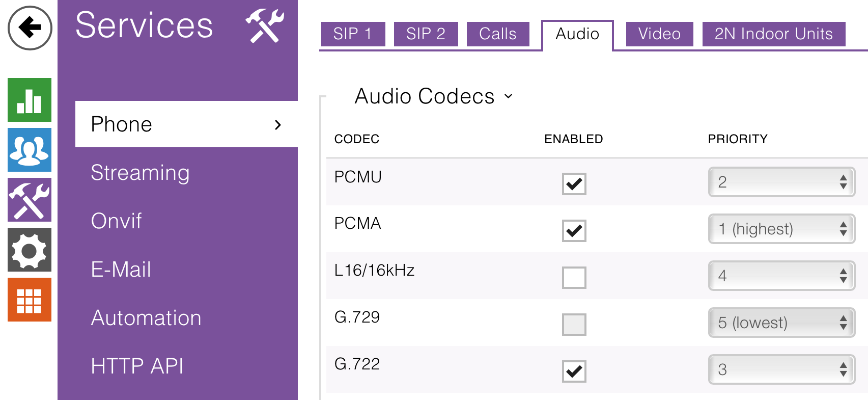The width and height of the screenshot is (868, 400).
Task: Open the Streaming services page
Action: (140, 173)
